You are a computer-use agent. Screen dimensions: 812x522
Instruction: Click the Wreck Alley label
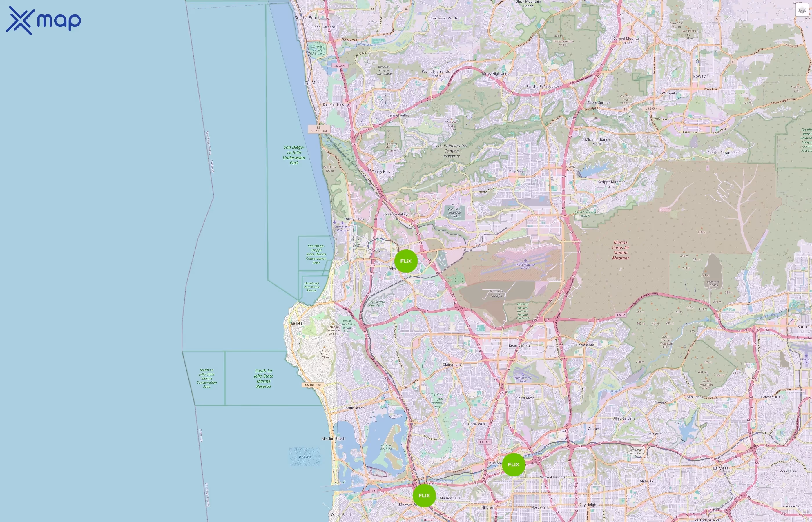305,456
